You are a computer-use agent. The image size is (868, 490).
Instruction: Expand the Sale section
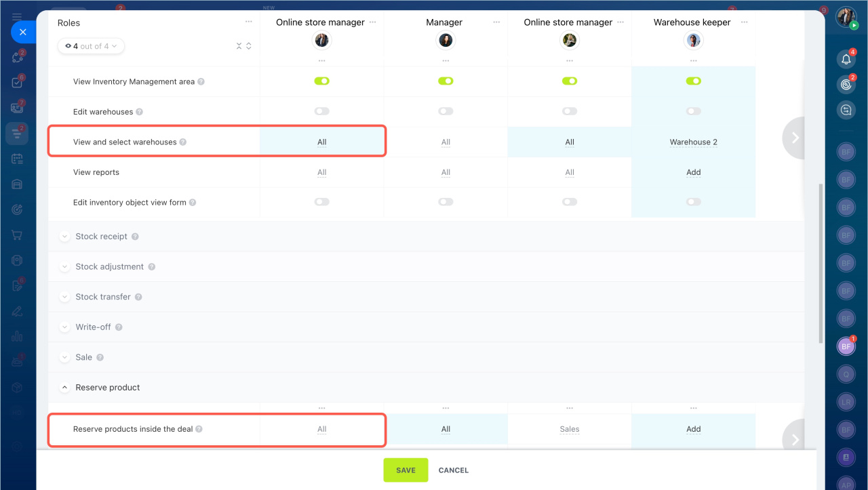tap(64, 357)
